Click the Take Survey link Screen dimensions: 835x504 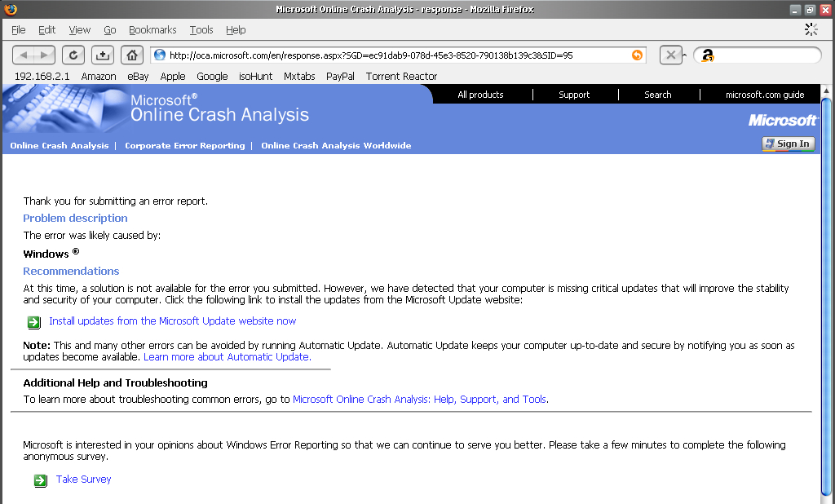click(x=84, y=479)
